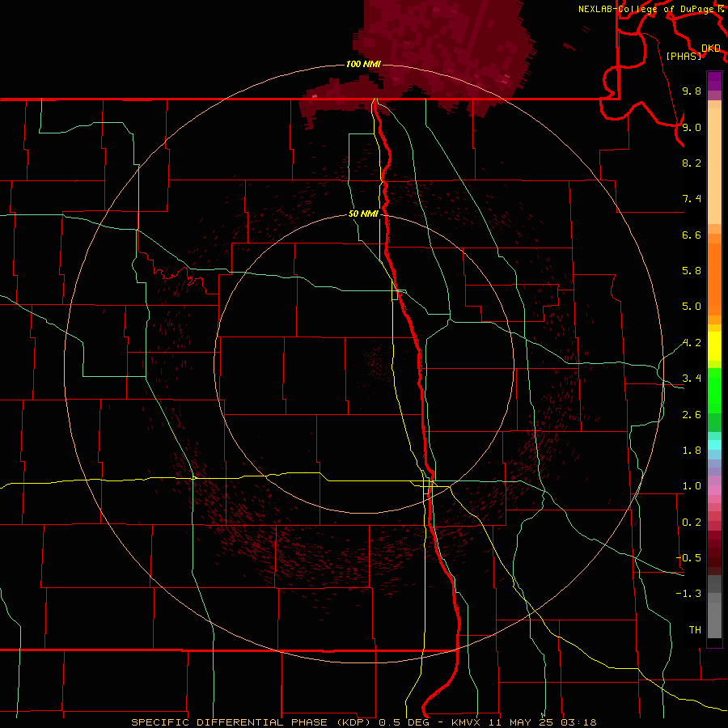Click the 1.8 value on the color scale

692,451
